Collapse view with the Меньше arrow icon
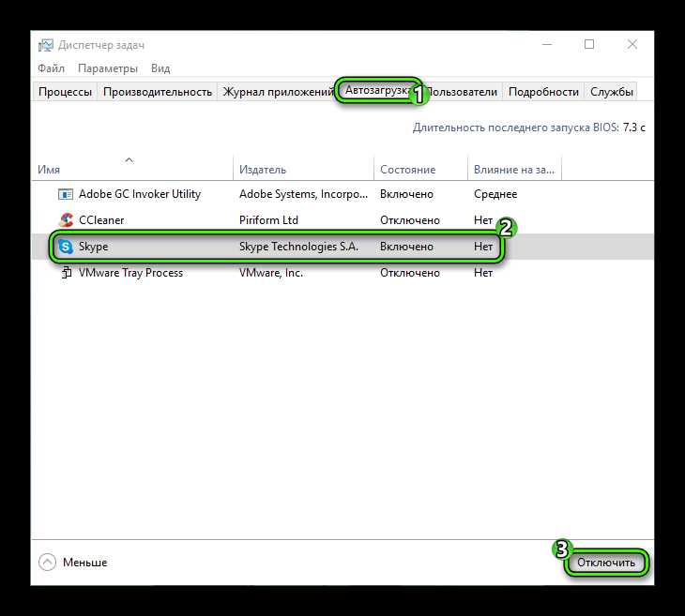This screenshot has height=616, width=685. [x=47, y=563]
